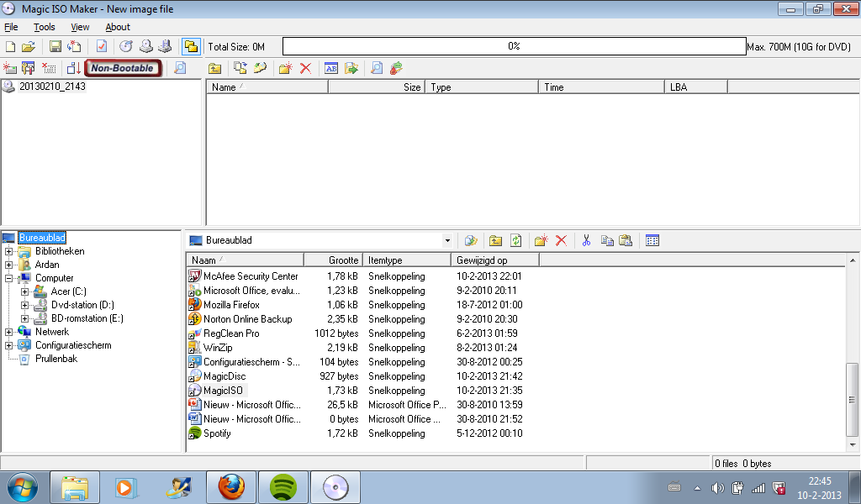Change the view mode with the grid icon
Screen dimensions: 861x504
pyautogui.click(x=652, y=240)
